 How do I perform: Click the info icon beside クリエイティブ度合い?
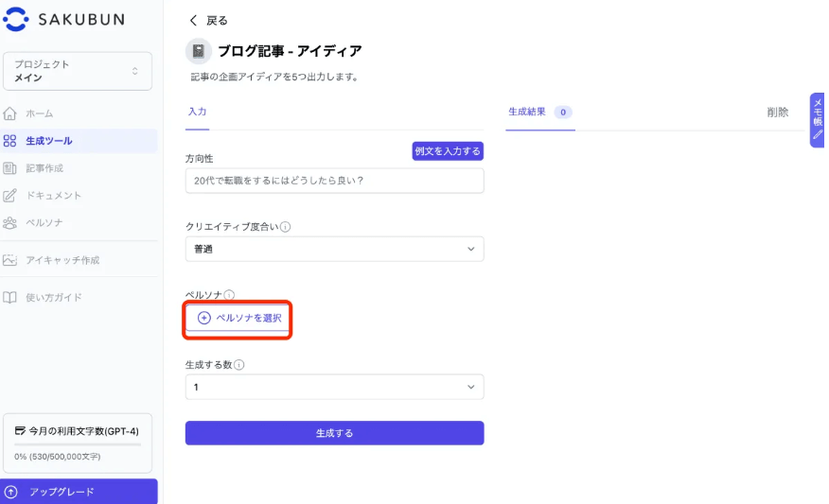285,227
